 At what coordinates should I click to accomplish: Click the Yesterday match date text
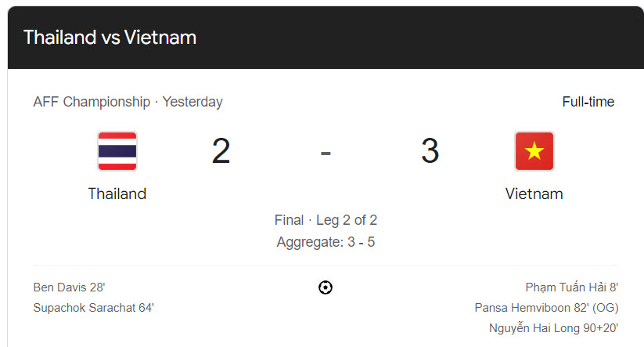click(192, 102)
